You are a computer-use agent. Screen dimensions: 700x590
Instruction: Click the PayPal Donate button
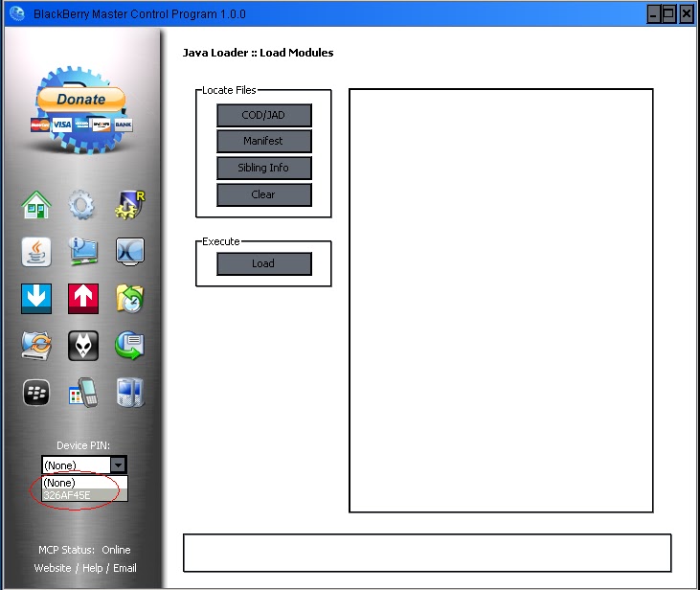tap(80, 100)
